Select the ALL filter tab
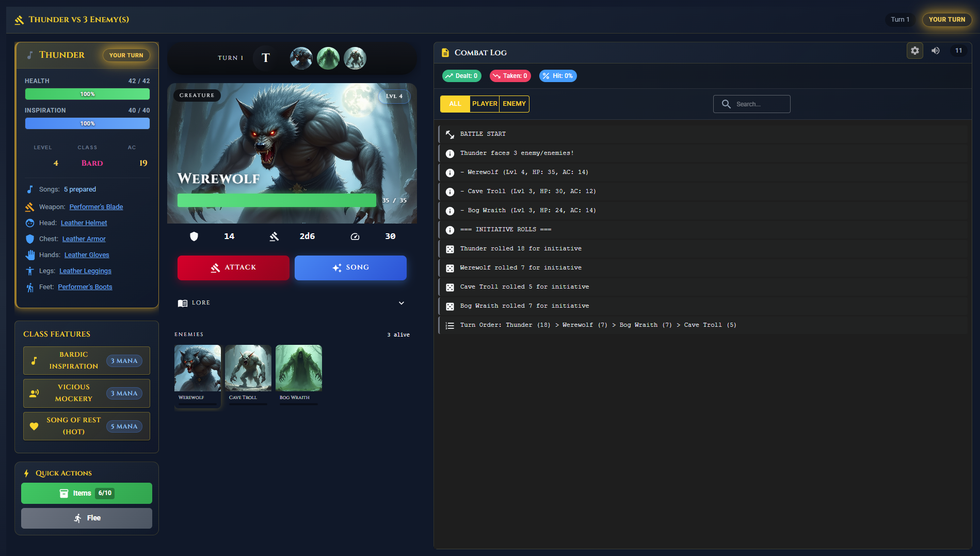Viewport: 980px width, 556px height. pyautogui.click(x=454, y=104)
